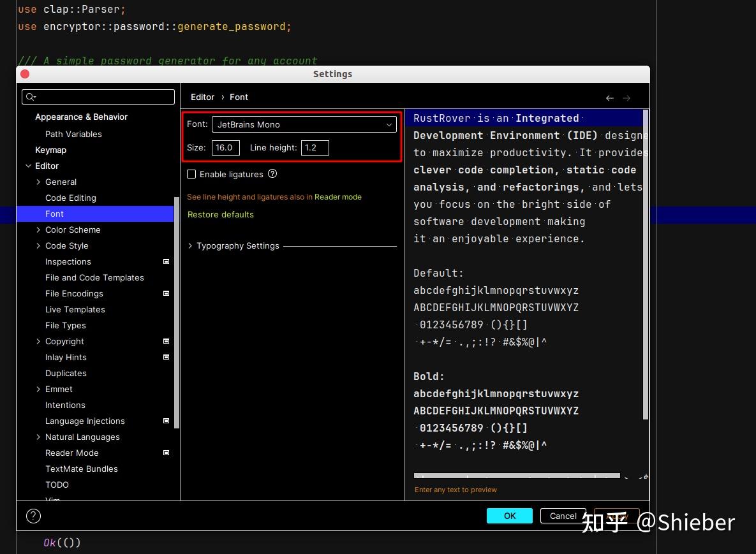Collapse the Editor tree node

click(x=28, y=166)
